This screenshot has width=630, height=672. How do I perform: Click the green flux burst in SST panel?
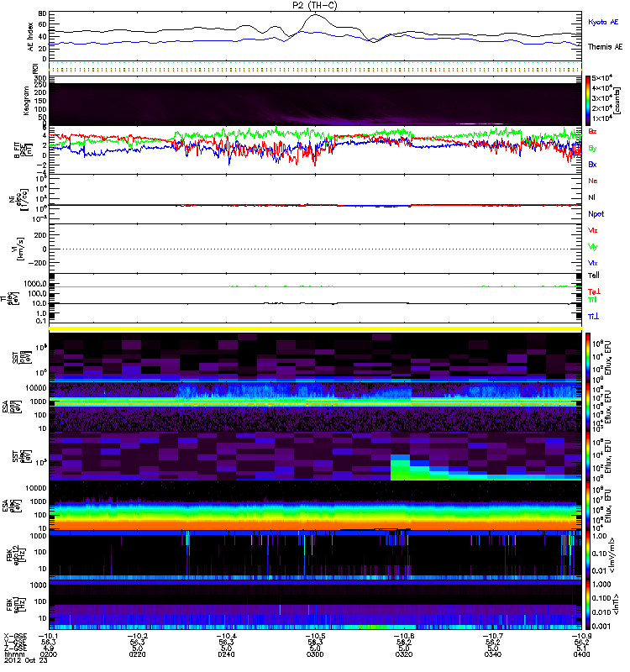click(x=402, y=468)
